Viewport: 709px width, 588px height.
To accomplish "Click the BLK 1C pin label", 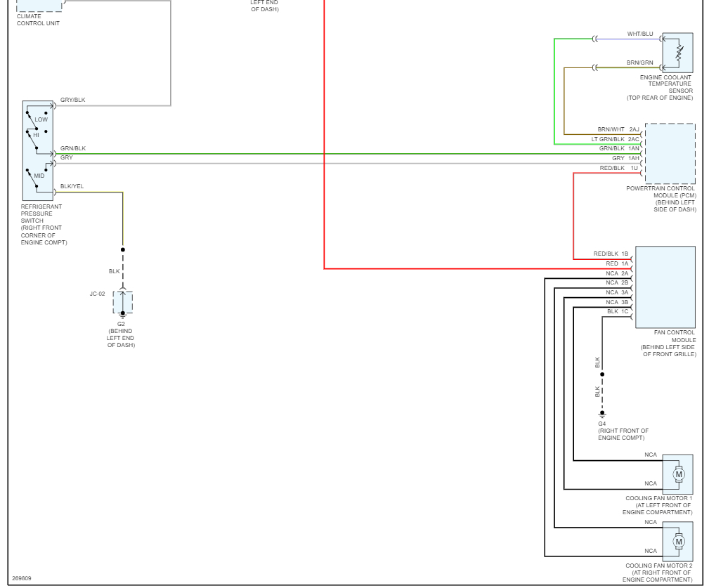I will click(x=617, y=311).
